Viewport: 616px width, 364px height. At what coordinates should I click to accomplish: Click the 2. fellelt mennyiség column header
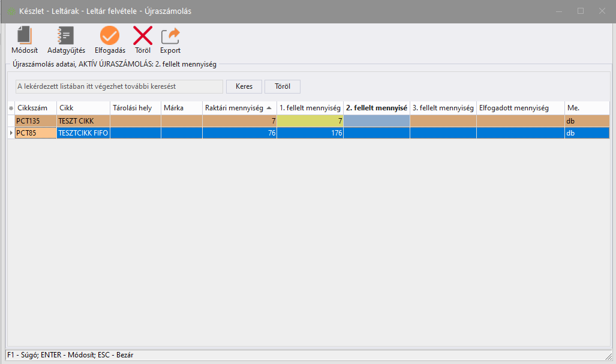click(x=376, y=108)
